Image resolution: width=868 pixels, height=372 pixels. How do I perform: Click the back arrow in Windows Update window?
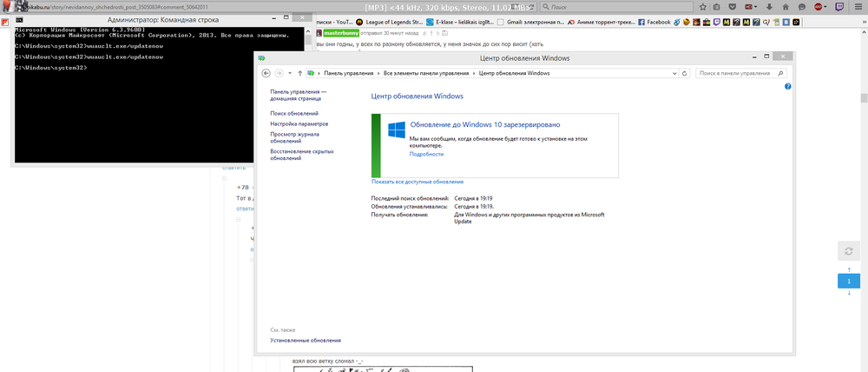266,73
